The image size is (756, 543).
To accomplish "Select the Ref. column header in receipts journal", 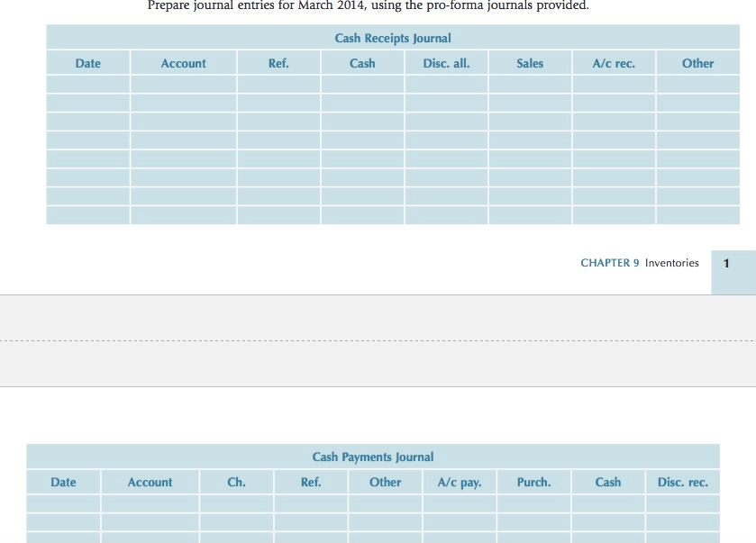I will click(279, 63).
